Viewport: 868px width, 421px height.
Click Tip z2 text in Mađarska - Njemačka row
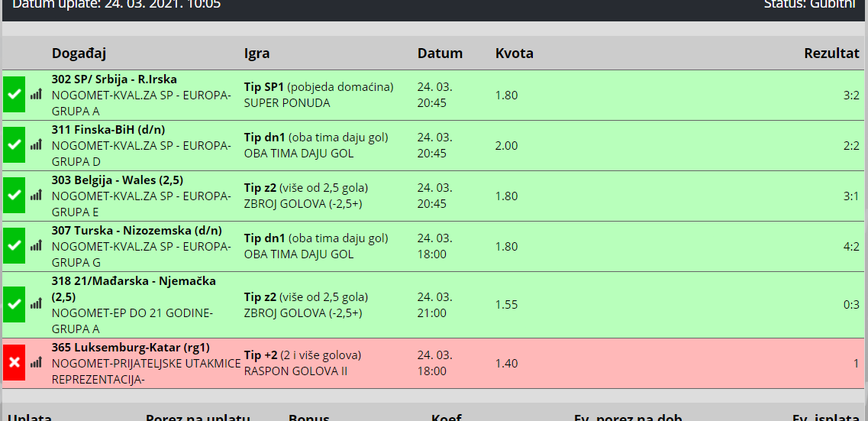coord(305,296)
